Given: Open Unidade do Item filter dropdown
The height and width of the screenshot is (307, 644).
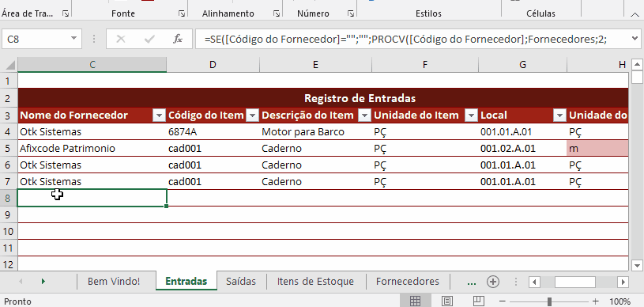Looking at the screenshot, I should click(471, 116).
